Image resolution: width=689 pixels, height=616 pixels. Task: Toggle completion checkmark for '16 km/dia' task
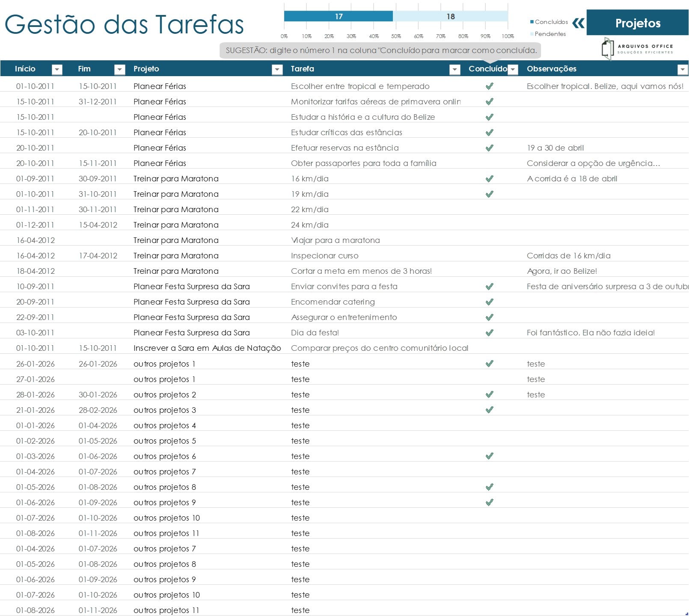489,178
